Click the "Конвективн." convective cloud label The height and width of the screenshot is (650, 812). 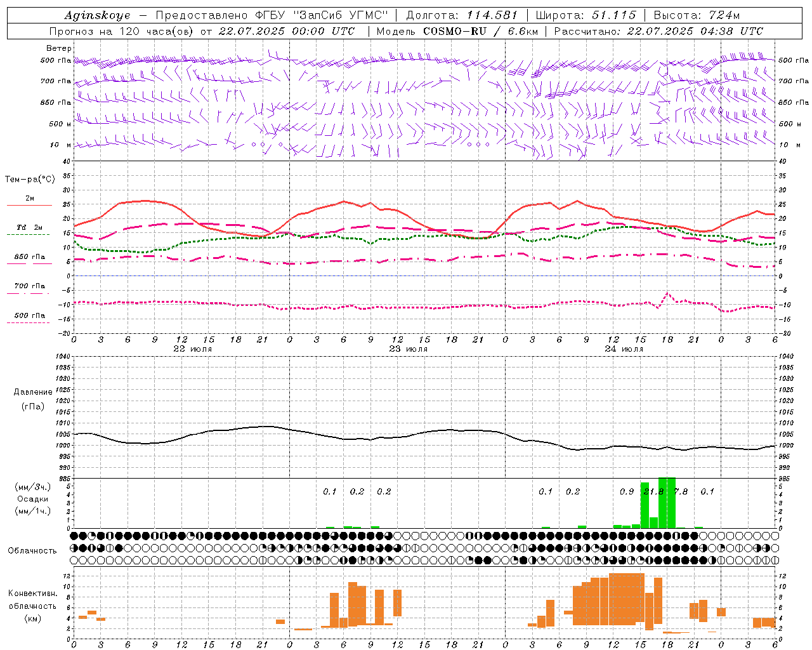point(33,594)
